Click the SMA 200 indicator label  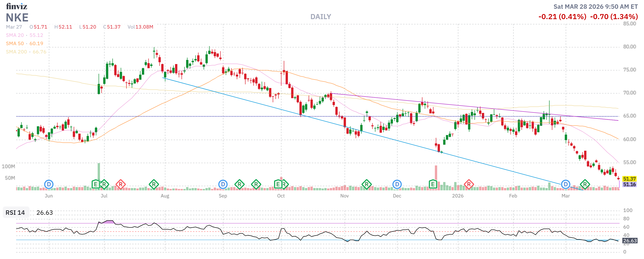(16, 52)
